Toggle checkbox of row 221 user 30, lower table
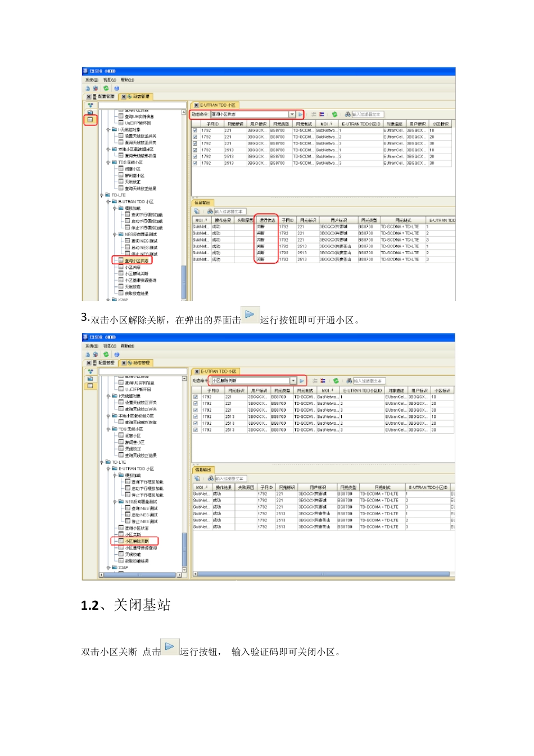 coord(196,410)
